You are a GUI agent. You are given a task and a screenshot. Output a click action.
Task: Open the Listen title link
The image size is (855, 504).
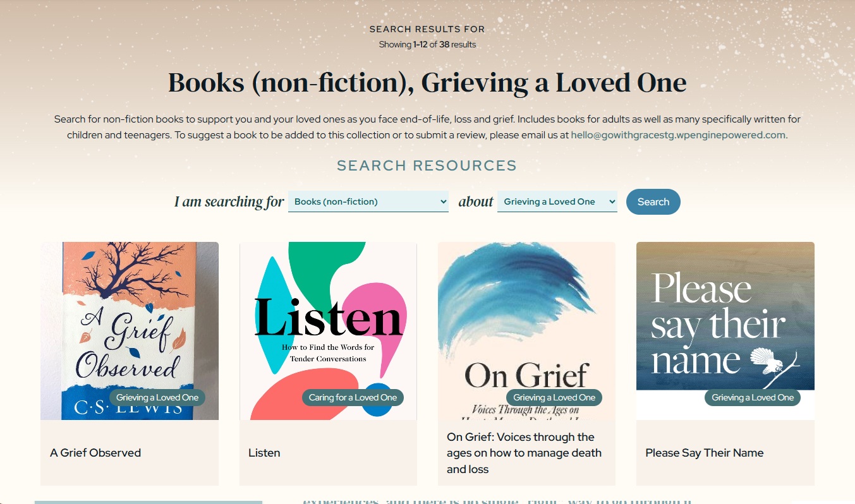[264, 453]
